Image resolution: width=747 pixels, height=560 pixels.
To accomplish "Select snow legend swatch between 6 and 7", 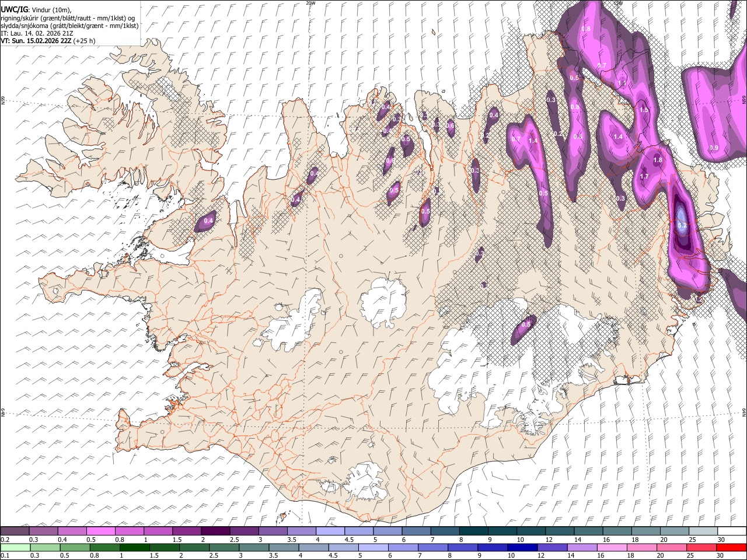I will tap(416, 531).
